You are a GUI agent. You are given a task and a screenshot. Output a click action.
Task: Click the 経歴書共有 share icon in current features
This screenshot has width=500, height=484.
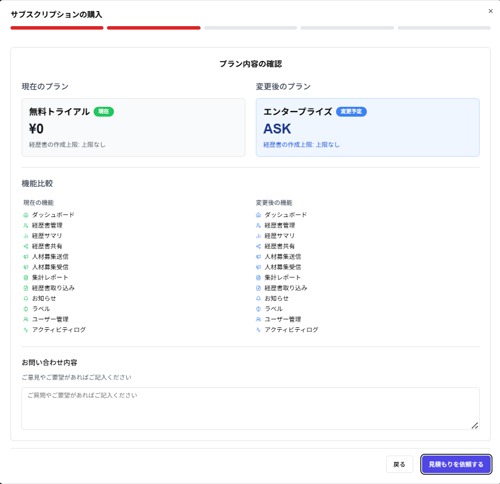26,246
